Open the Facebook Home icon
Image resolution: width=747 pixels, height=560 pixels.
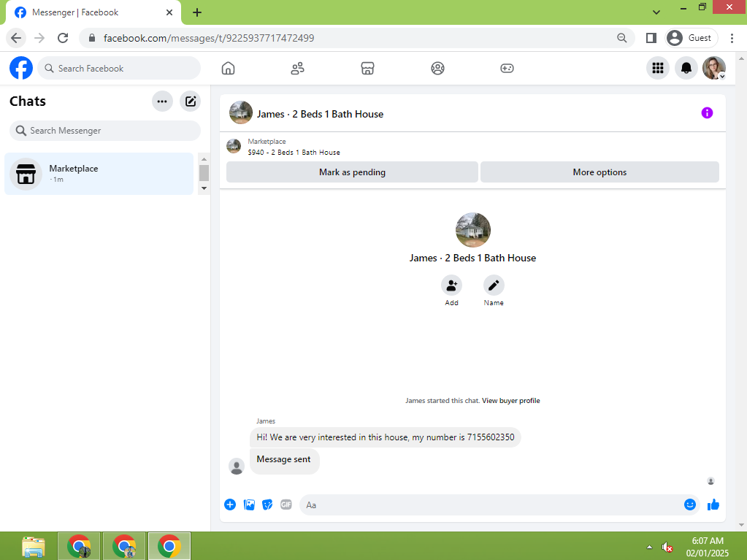229,68
